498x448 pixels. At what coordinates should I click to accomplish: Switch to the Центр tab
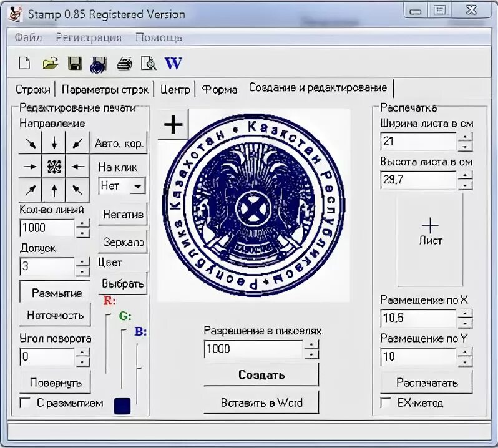[175, 89]
